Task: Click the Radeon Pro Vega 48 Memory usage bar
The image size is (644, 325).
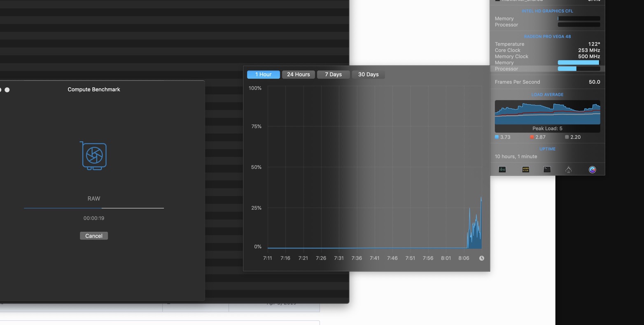Action: pyautogui.click(x=579, y=63)
